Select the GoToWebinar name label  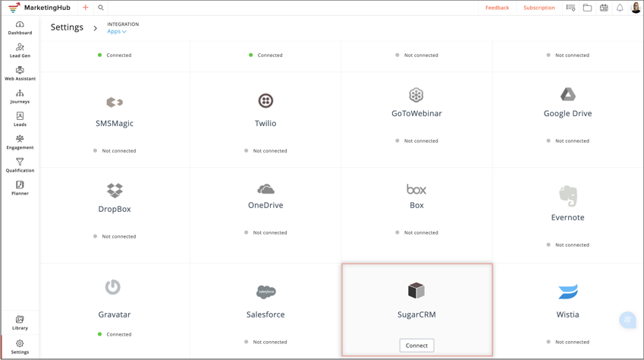(416, 113)
